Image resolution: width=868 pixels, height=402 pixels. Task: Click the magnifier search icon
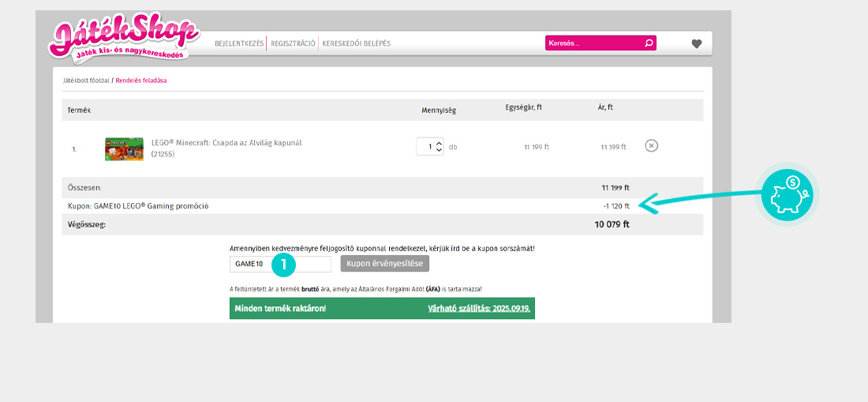point(648,43)
